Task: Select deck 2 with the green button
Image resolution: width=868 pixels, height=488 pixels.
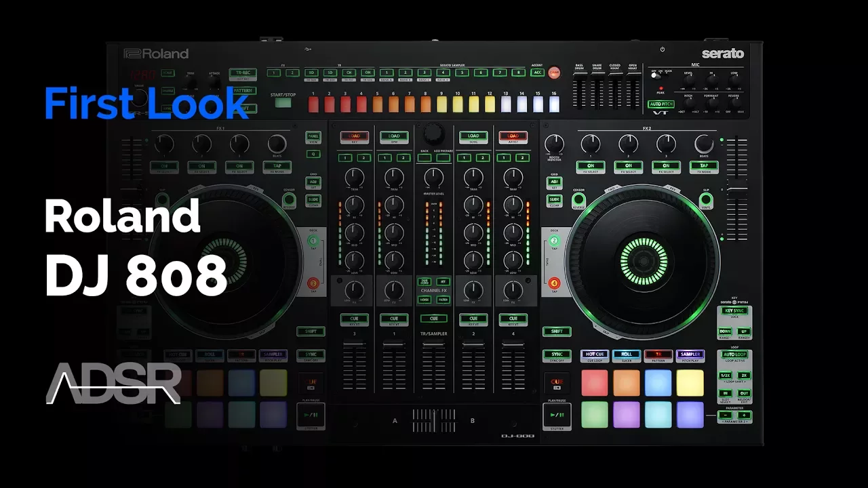Action: coord(554,241)
